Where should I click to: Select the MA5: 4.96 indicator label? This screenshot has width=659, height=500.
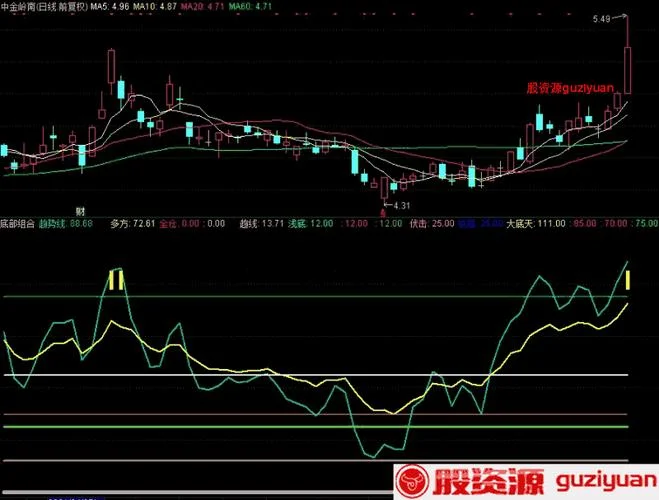pos(110,6)
